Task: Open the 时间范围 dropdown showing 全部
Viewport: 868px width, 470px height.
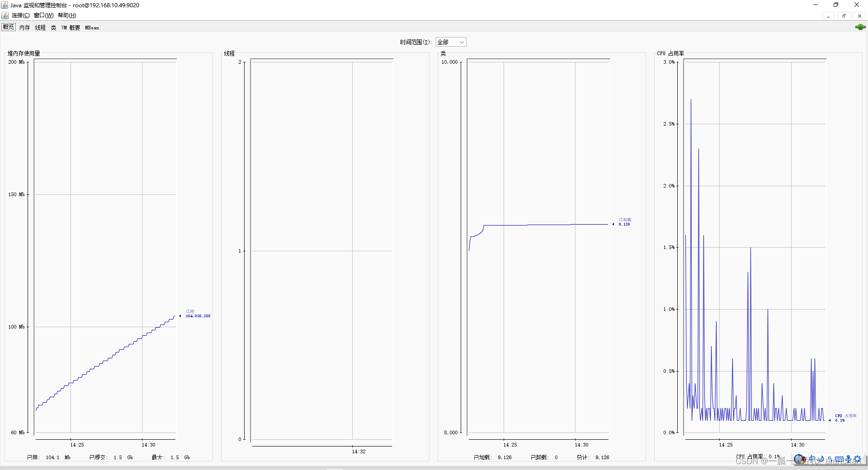Action: coord(451,42)
